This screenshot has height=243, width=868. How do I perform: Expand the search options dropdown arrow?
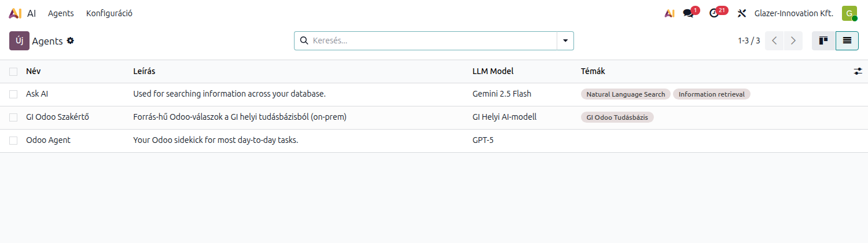pyautogui.click(x=565, y=41)
